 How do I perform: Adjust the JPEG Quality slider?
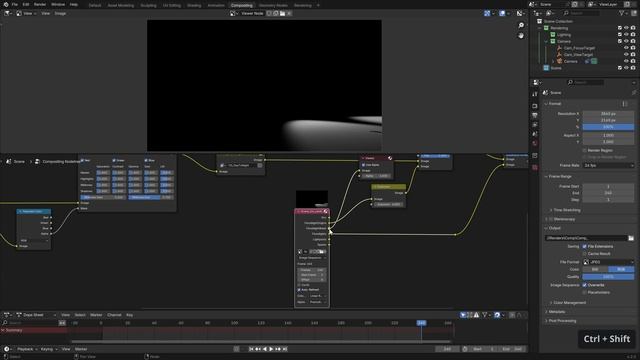click(608, 277)
